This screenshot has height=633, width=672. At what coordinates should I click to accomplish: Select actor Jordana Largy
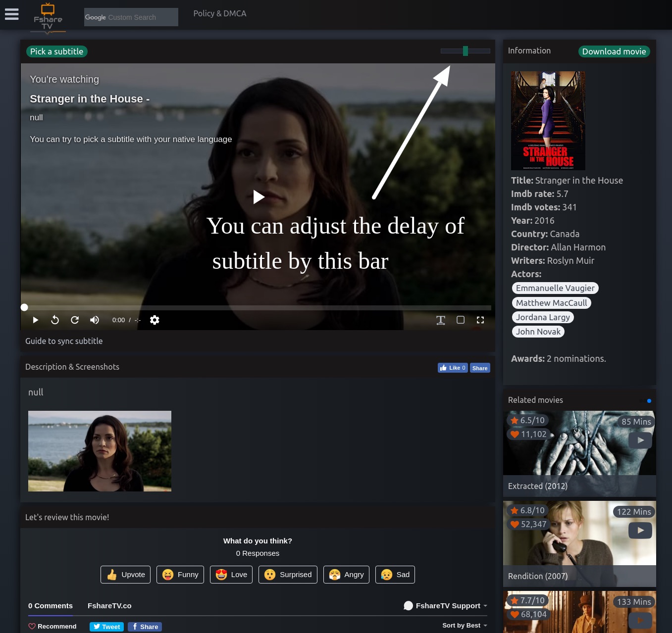pyautogui.click(x=543, y=317)
